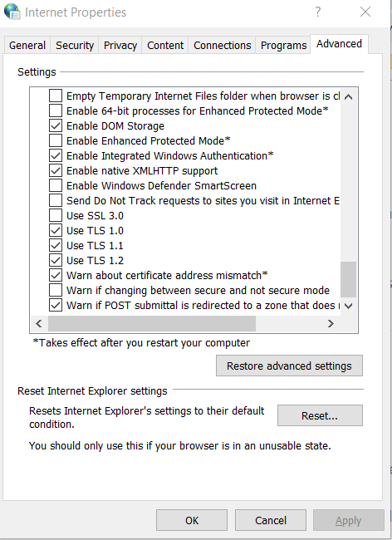Image resolution: width=392 pixels, height=540 pixels.
Task: Click the help question mark icon
Action: pyautogui.click(x=317, y=12)
